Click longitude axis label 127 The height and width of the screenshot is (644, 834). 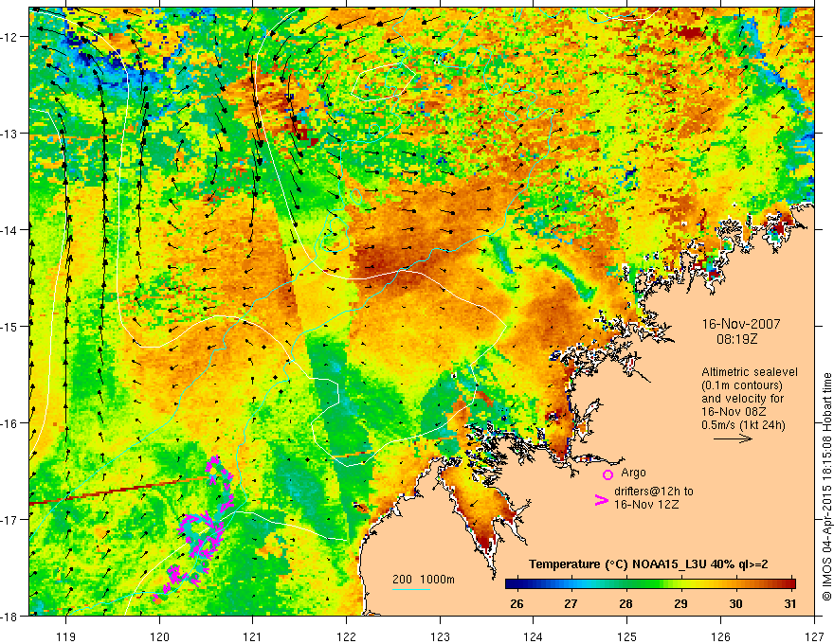(814, 636)
